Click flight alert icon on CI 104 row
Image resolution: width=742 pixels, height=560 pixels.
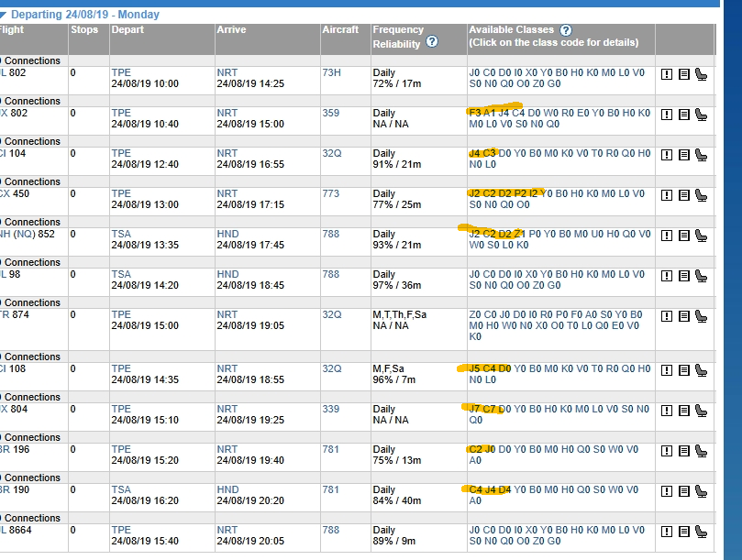coord(666,155)
